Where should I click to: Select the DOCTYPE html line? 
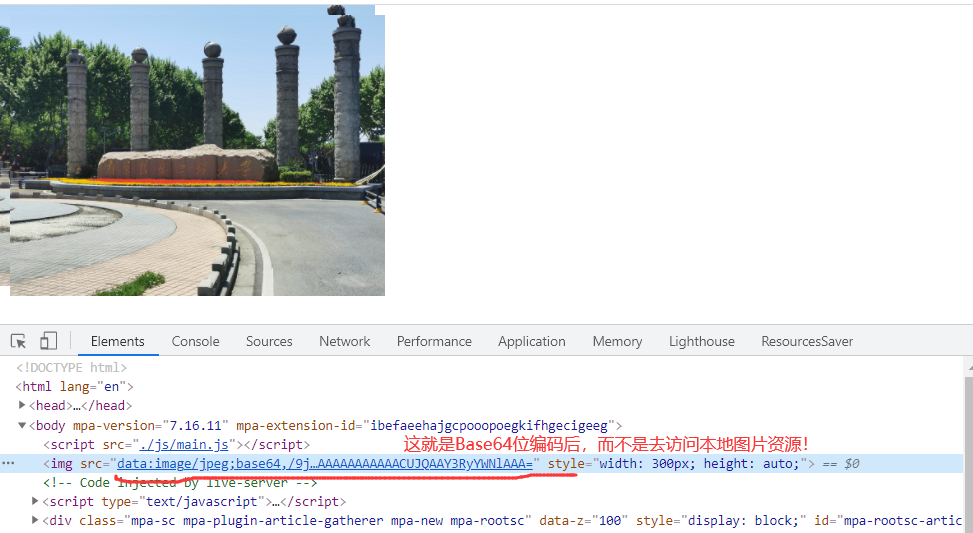tap(71, 367)
